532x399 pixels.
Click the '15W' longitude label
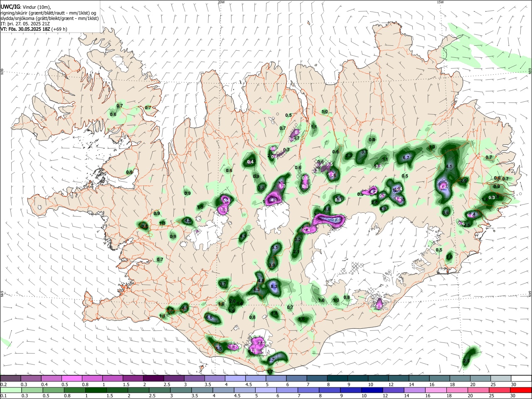440,2
